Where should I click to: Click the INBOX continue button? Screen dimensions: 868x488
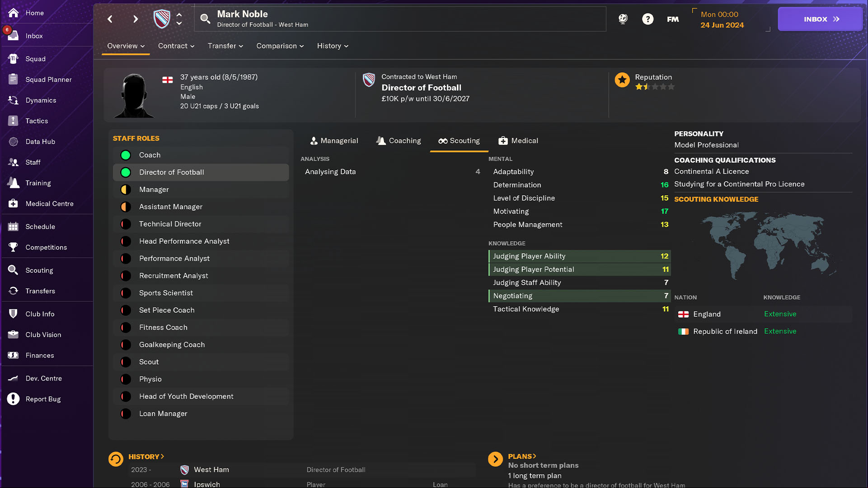820,19
